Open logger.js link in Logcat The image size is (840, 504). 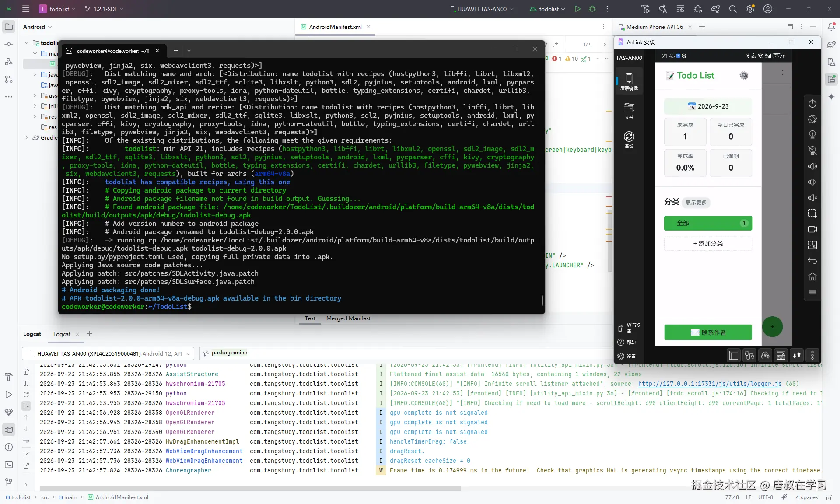point(710,384)
